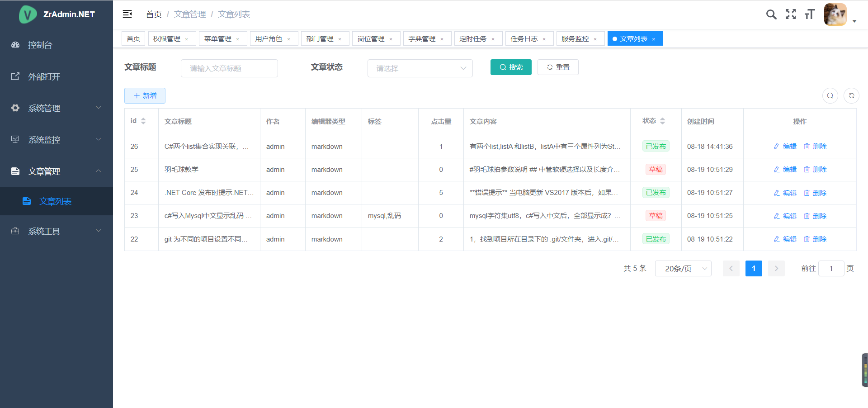Open the 控制台 dashboard in sidebar
The height and width of the screenshot is (408, 868).
[40, 45]
